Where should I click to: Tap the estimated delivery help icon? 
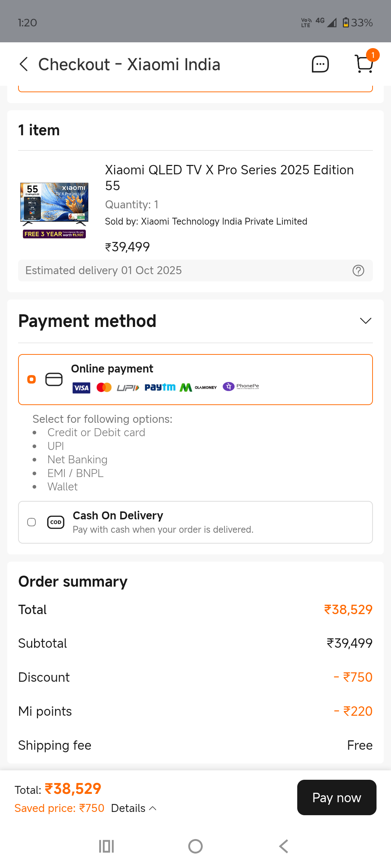click(358, 271)
